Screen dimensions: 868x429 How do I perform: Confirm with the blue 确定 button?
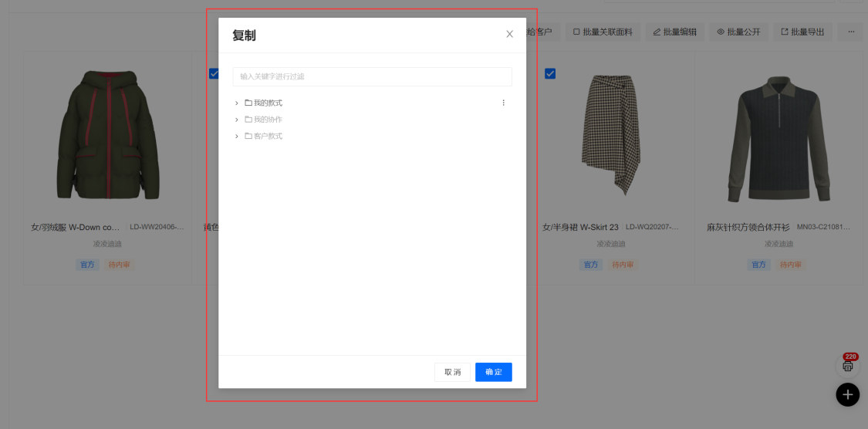coord(493,372)
